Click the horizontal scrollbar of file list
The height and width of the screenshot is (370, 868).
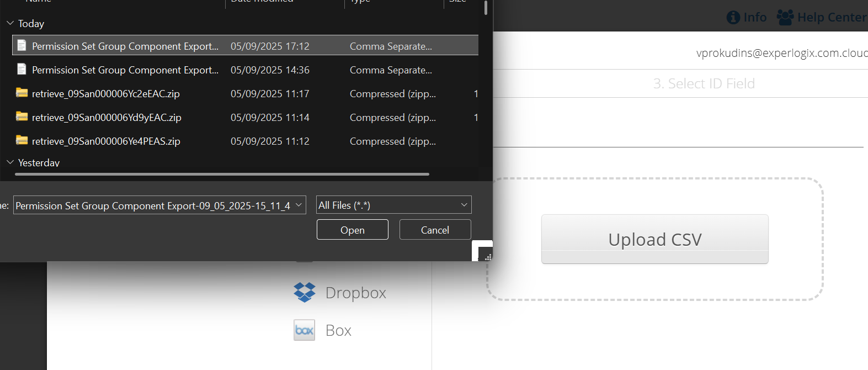pos(222,174)
